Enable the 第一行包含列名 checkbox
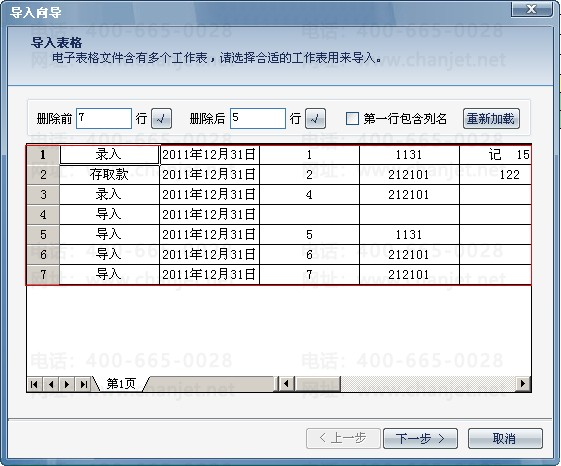The width and height of the screenshot is (561, 466). (x=352, y=118)
